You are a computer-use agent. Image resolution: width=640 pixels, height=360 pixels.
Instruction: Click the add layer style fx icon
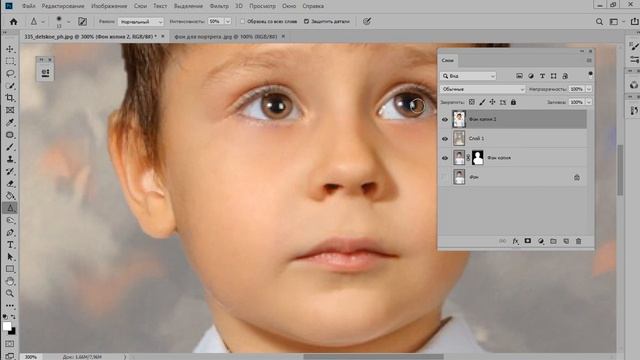516,241
